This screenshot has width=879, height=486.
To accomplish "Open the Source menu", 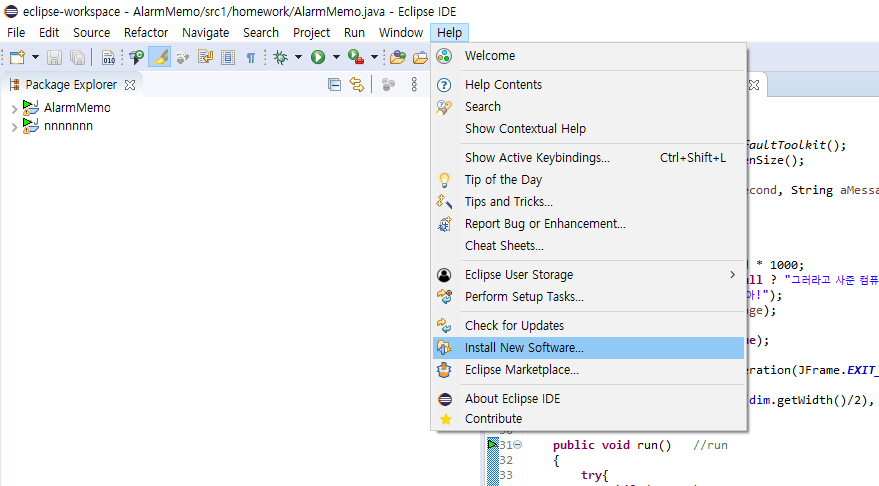I will click(x=91, y=33).
